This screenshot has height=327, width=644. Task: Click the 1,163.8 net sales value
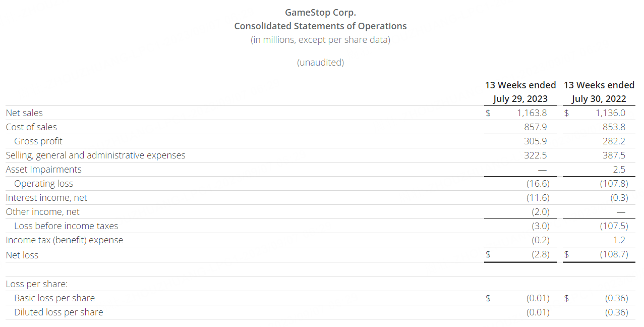tap(532, 113)
